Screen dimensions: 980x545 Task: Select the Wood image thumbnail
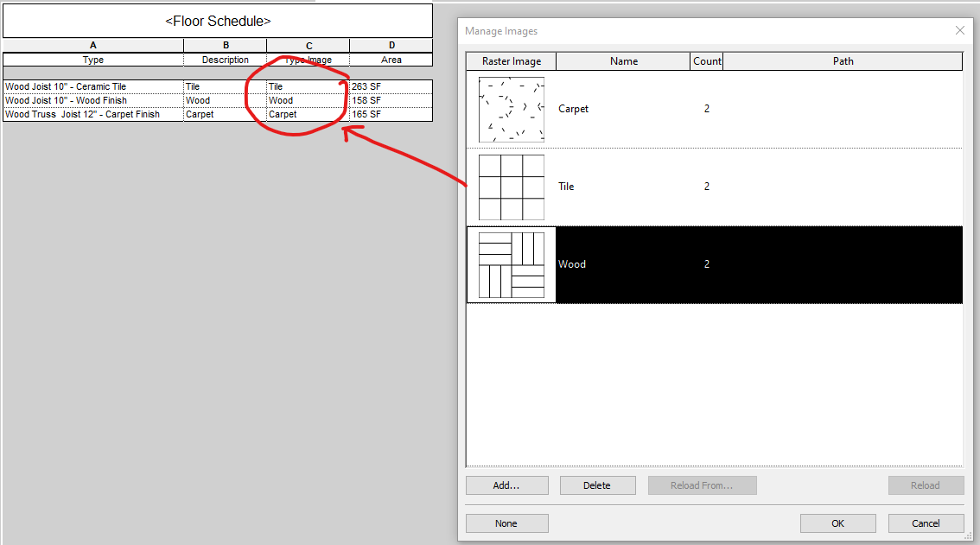[510, 264]
